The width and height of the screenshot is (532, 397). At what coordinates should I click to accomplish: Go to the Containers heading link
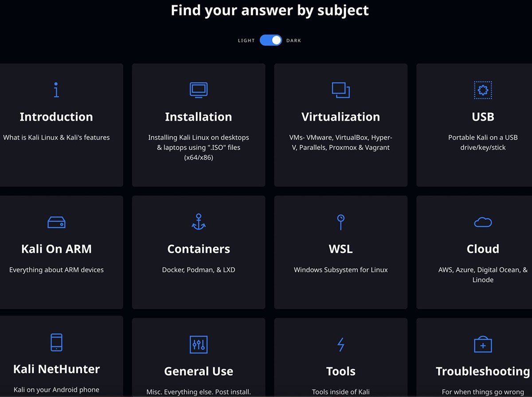coord(198,249)
